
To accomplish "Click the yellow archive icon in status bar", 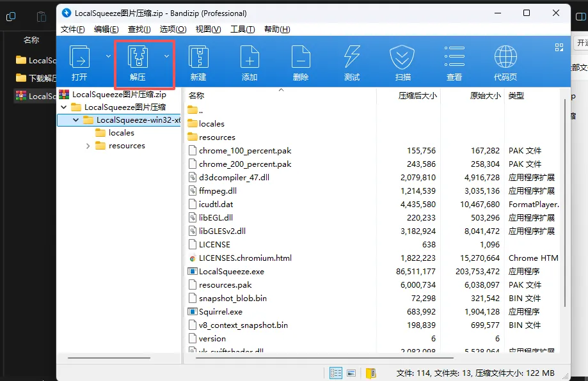I will point(371,373).
